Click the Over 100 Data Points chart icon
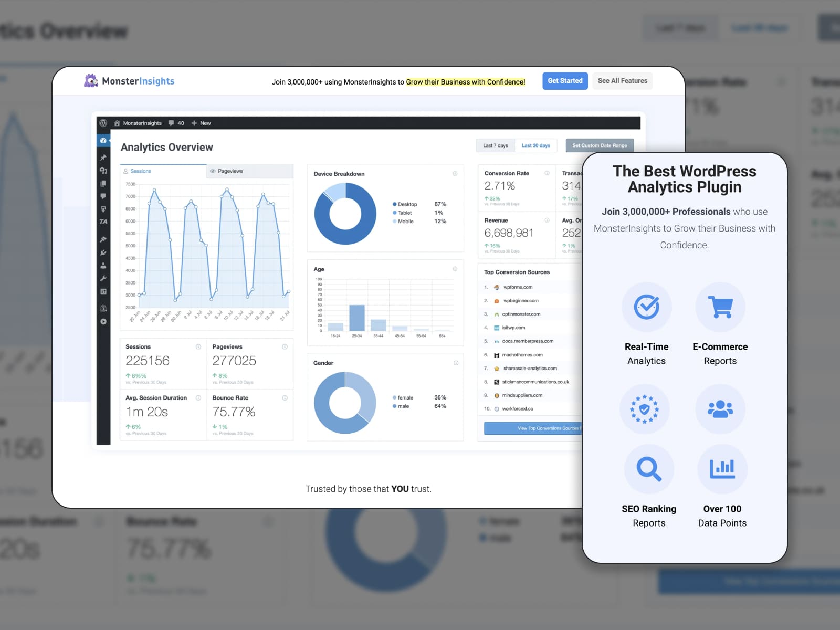The width and height of the screenshot is (840, 630). tap(722, 469)
